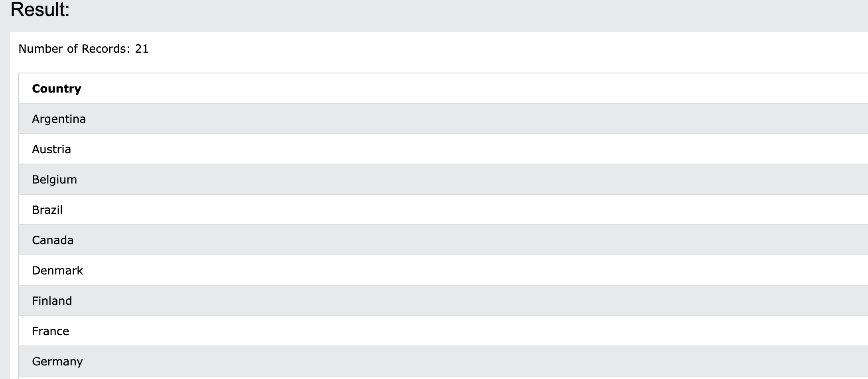This screenshot has height=379, width=868.
Task: Click the Finland row
Action: pos(52,301)
